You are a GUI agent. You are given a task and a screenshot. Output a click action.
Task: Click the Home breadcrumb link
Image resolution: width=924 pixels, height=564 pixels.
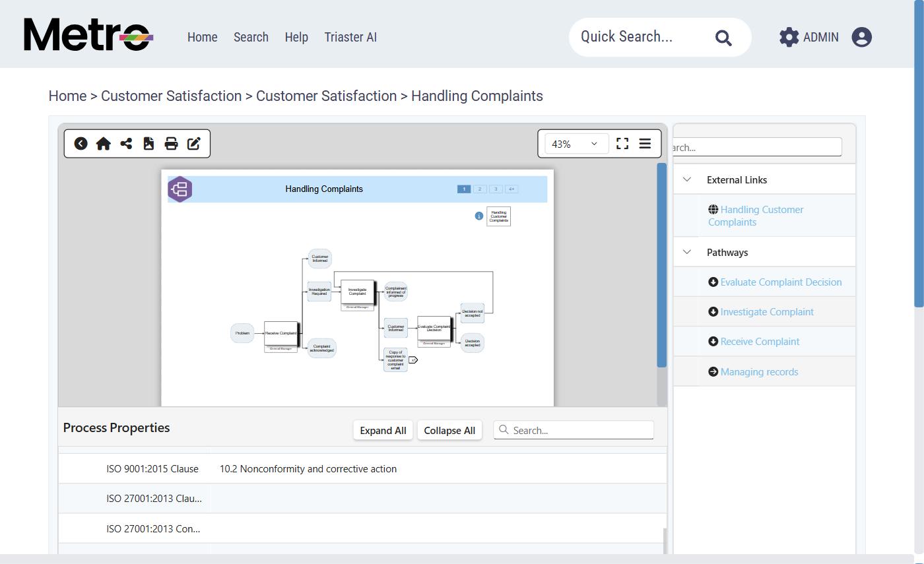[x=67, y=96]
